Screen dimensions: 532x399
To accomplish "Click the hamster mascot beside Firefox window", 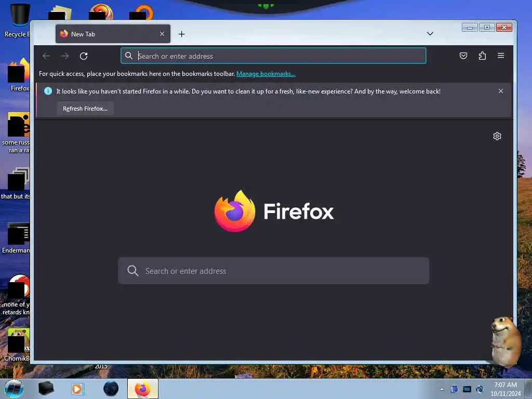I will 506,341.
